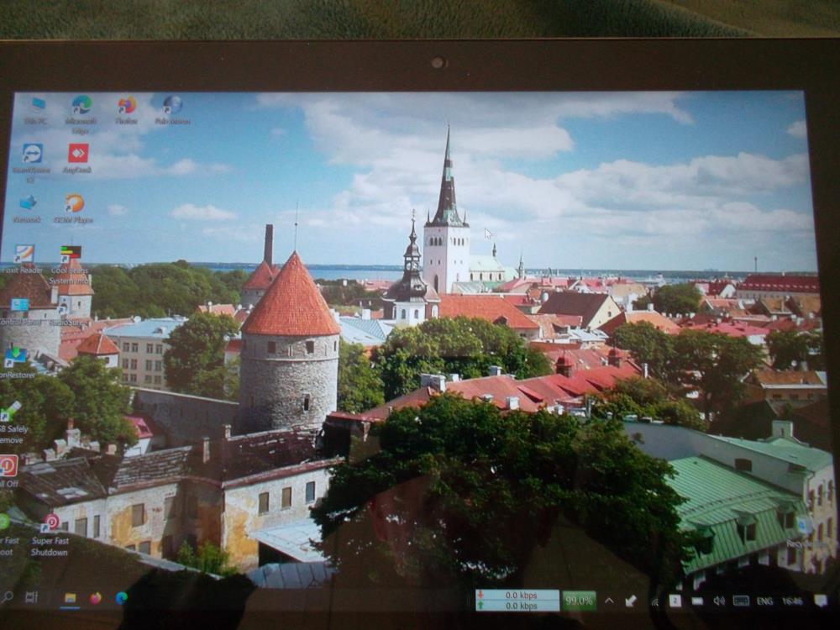This screenshot has height=630, width=840.
Task: Open the This PC desktop icon
Action: [36, 110]
